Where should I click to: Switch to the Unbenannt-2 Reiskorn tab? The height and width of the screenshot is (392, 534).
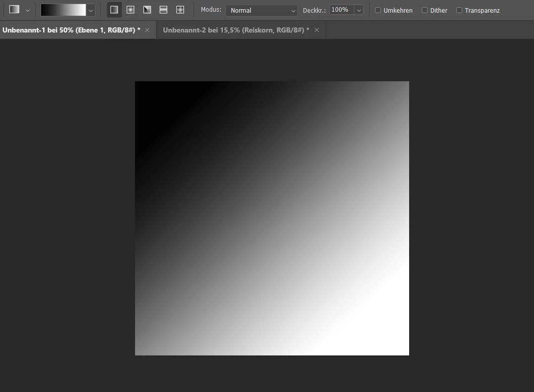[x=236, y=30]
